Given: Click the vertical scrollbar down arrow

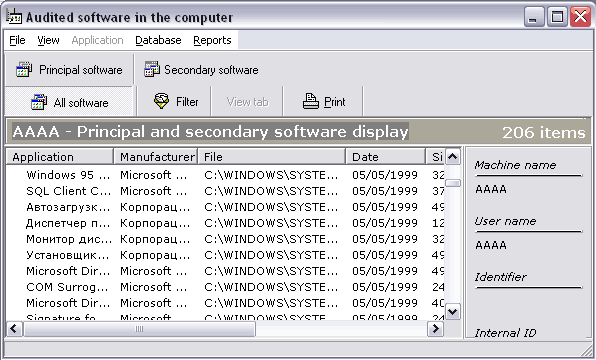Looking at the screenshot, I should pyautogui.click(x=453, y=312).
